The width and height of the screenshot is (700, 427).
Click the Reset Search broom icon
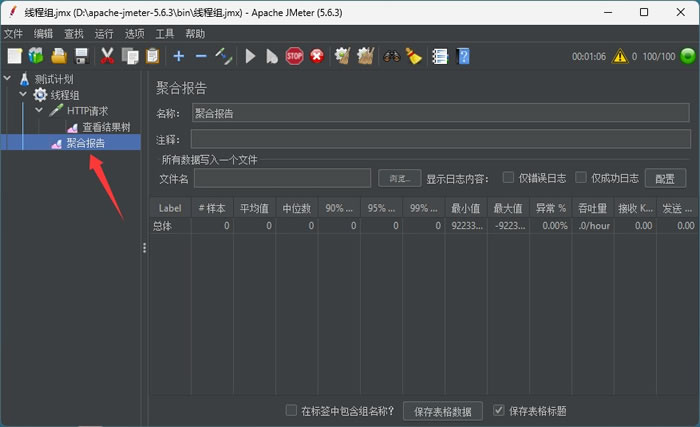pyautogui.click(x=414, y=56)
